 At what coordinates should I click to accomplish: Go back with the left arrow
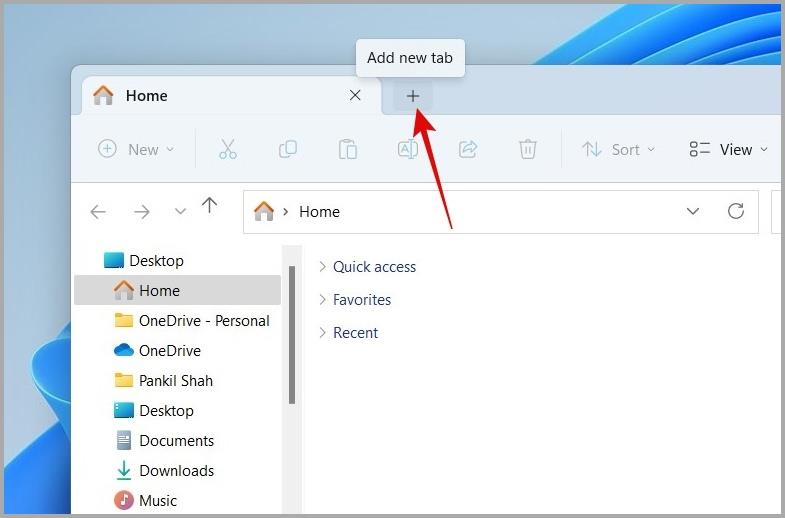(x=98, y=212)
